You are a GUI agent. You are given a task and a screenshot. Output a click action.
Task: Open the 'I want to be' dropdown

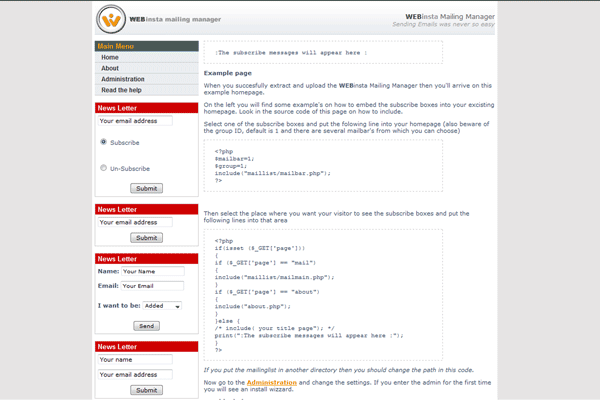click(161, 306)
